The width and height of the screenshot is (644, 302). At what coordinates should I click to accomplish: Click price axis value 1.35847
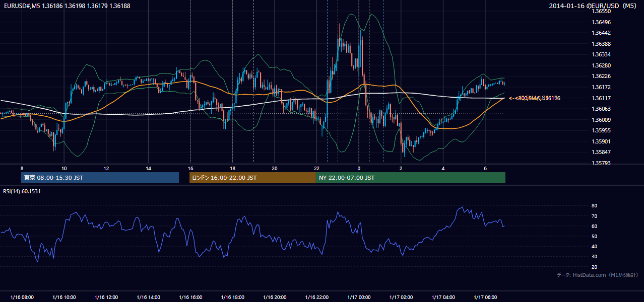coord(601,152)
